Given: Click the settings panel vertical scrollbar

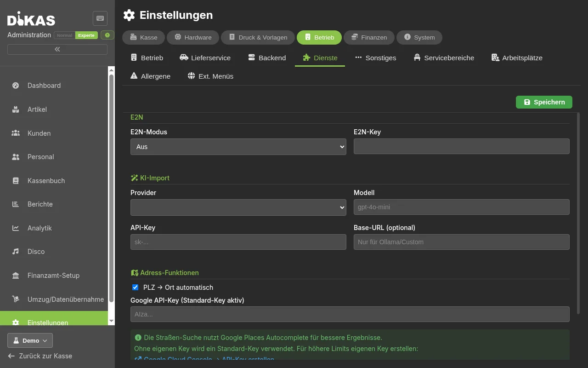Looking at the screenshot, I should (578, 213).
